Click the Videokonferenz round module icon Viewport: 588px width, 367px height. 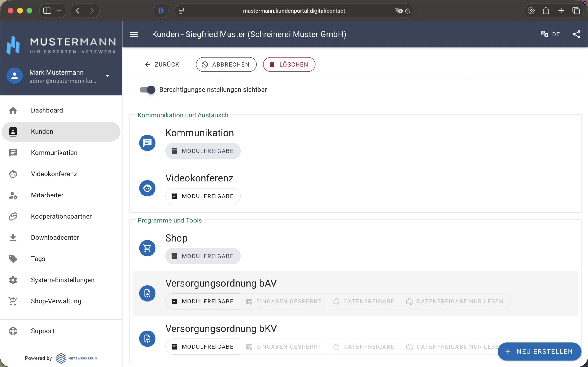147,188
